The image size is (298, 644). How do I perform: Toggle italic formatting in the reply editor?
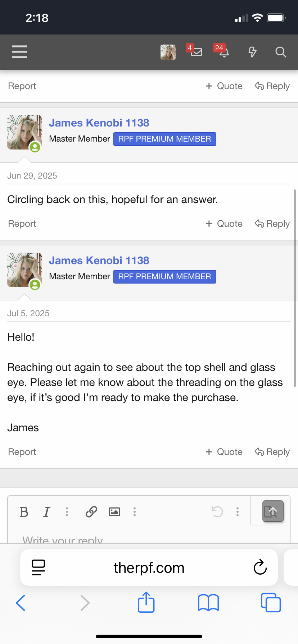tap(46, 512)
